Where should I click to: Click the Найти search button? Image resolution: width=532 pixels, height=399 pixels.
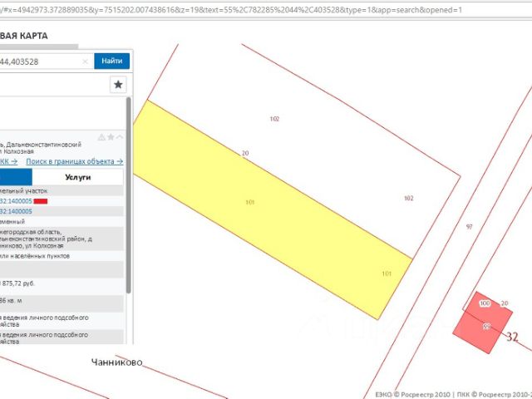(x=112, y=61)
